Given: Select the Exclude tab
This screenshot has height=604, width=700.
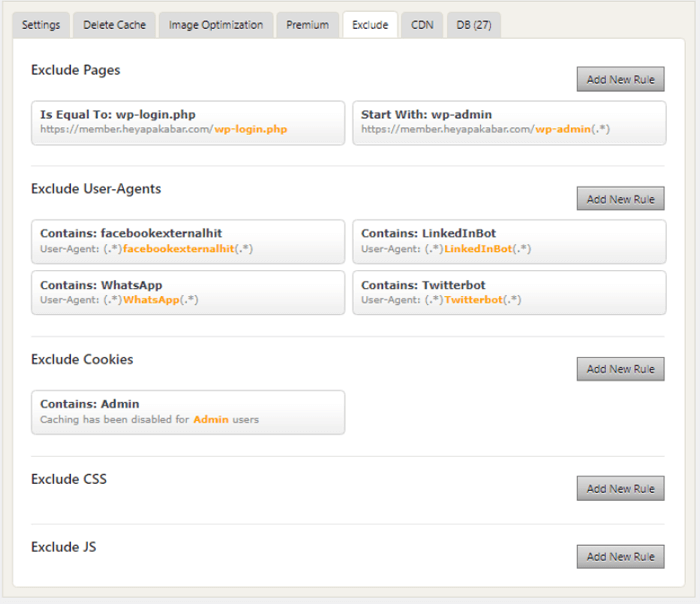Looking at the screenshot, I should pos(370,25).
